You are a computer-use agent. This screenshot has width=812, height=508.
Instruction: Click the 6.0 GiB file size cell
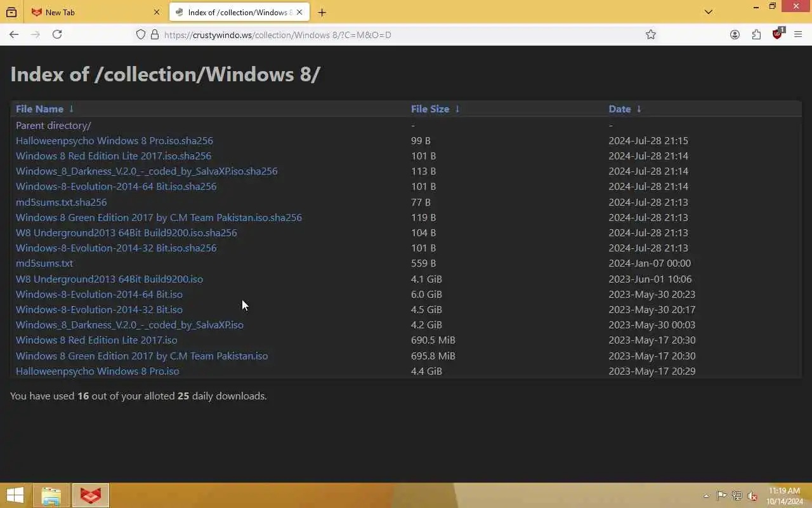click(x=426, y=294)
